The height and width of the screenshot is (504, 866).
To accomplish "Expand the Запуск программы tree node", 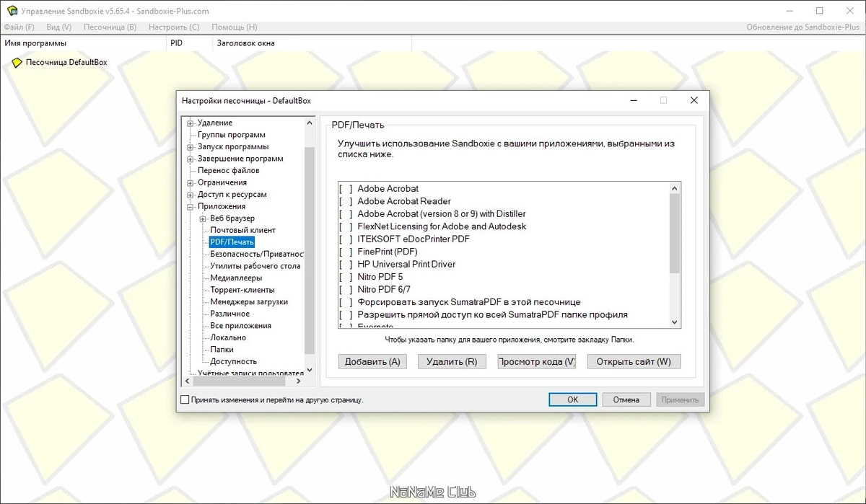I will [191, 147].
